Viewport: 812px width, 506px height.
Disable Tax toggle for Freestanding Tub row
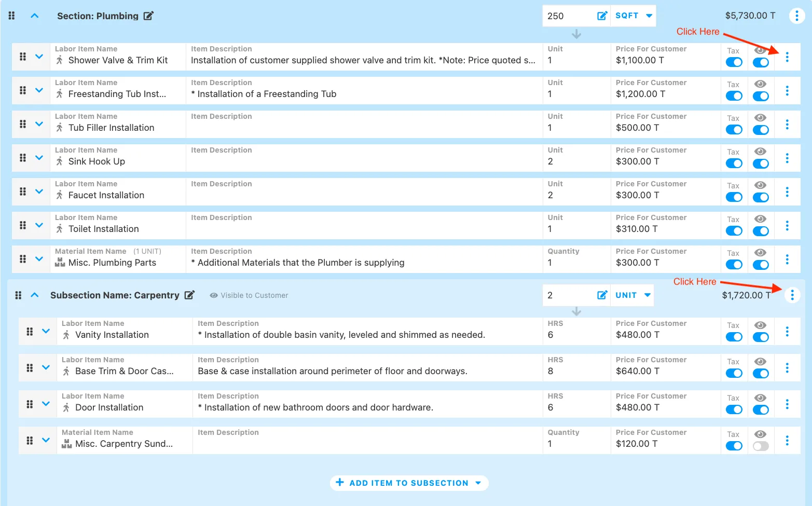point(734,96)
